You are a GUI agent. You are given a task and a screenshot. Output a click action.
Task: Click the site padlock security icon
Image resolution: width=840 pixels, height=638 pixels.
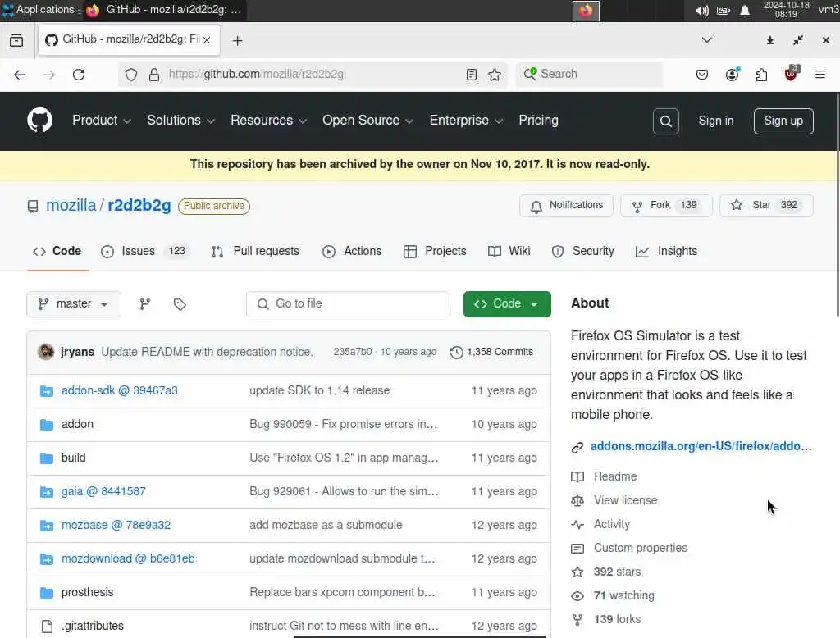(x=154, y=75)
